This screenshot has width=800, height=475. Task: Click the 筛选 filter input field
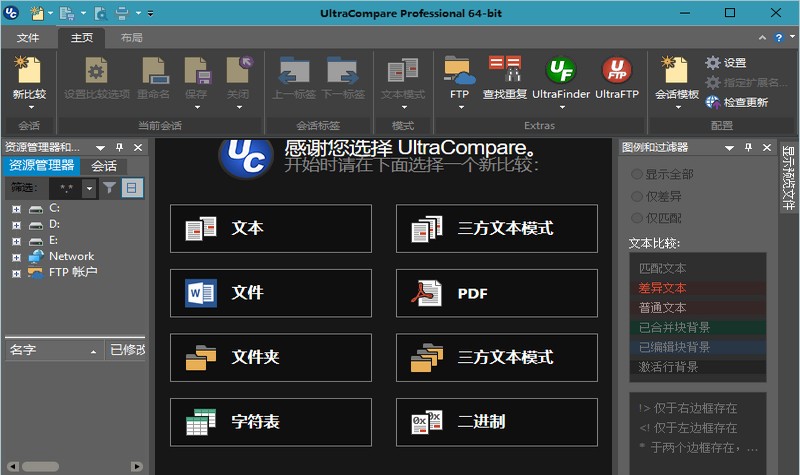pyautogui.click(x=66, y=188)
